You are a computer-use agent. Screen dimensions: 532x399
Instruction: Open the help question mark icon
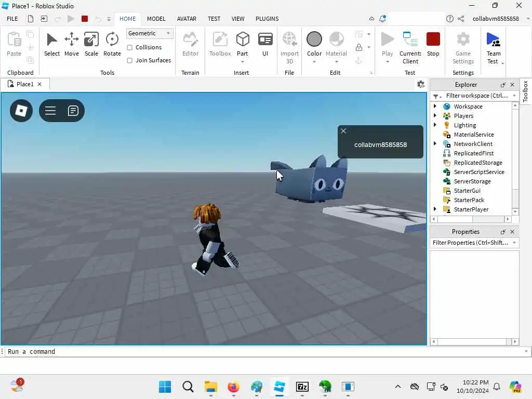pyautogui.click(x=449, y=19)
